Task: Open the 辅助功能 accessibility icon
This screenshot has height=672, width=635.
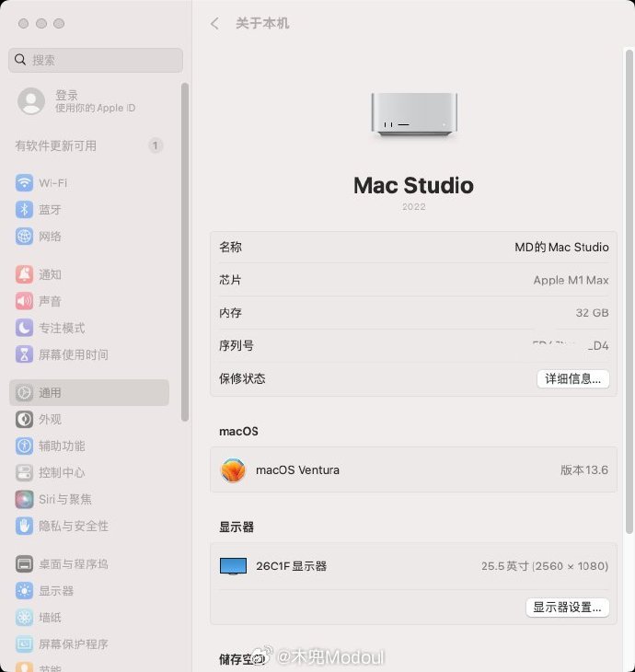Action: pos(25,446)
